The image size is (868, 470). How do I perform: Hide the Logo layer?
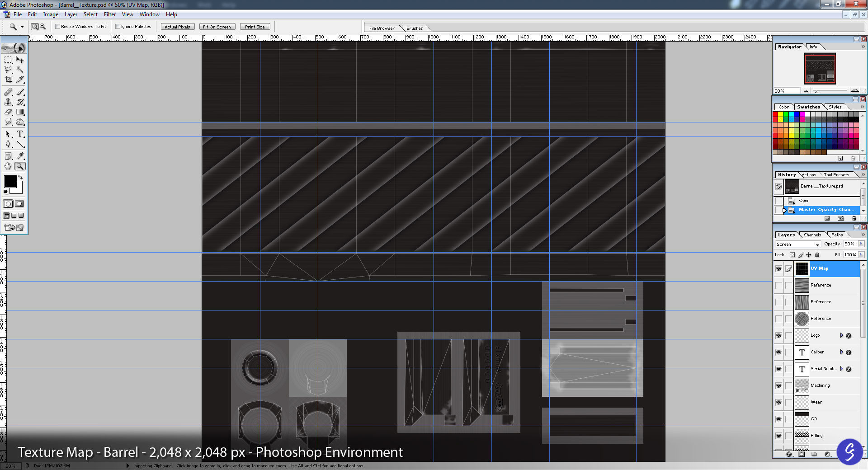coord(778,335)
